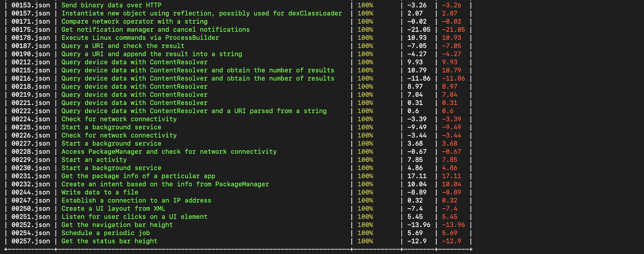Image resolution: width=644 pixels, height=254 pixels.
Task: Click "Access PackageManager and check for network connectivity"
Action: (169, 152)
